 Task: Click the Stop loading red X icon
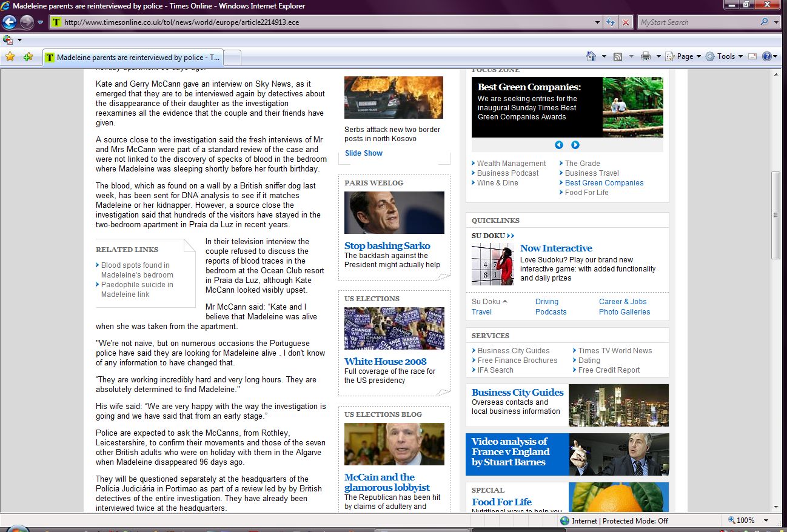click(626, 22)
